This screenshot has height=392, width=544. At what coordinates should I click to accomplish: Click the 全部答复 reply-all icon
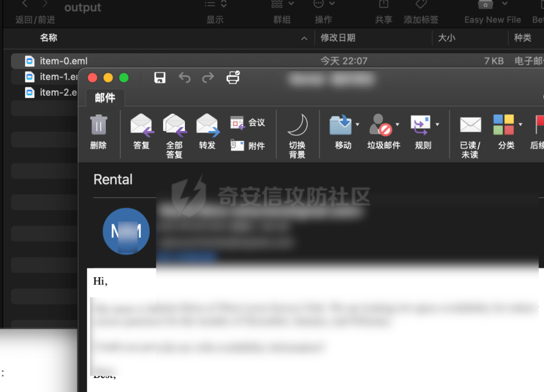[x=175, y=125]
